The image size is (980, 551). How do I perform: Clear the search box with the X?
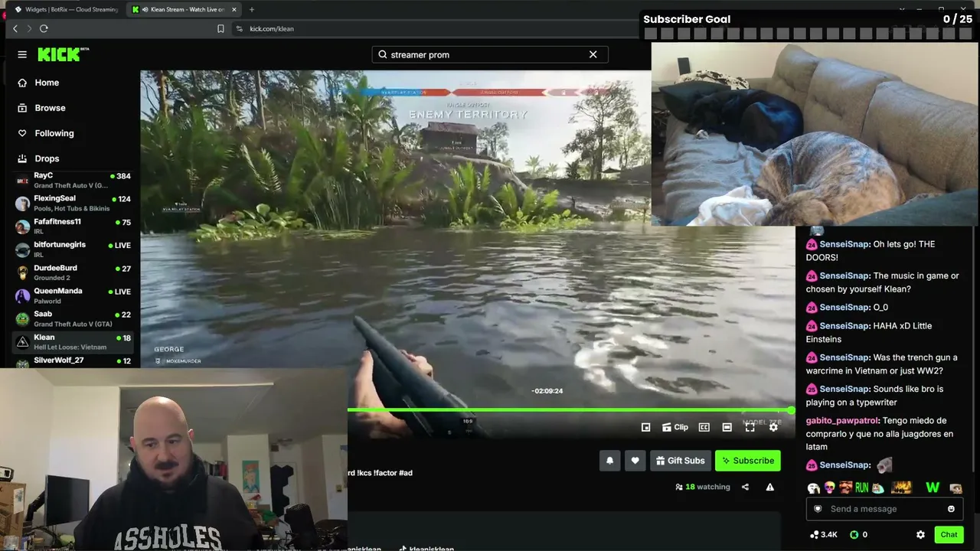tap(593, 54)
